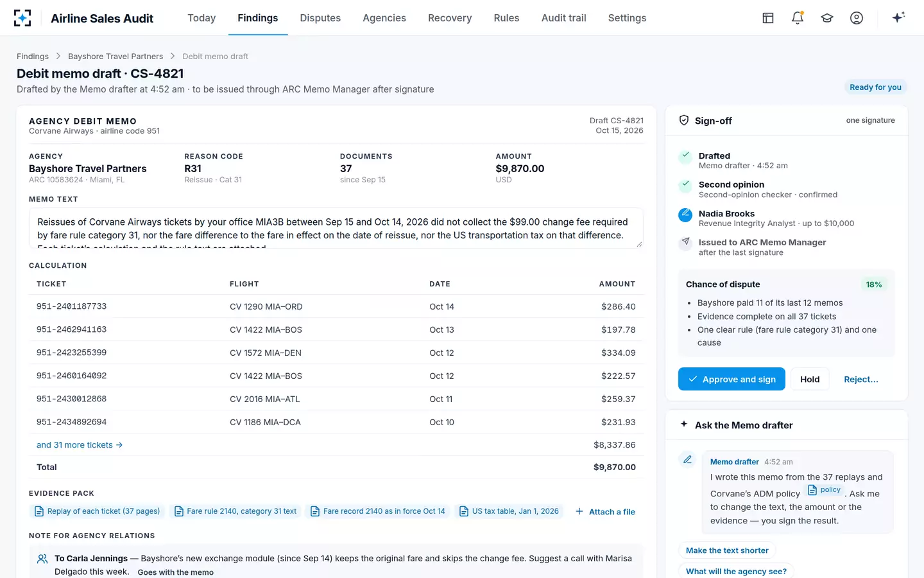Approve and sign the debit memo
Viewport: 924px width, 578px height.
tap(732, 379)
